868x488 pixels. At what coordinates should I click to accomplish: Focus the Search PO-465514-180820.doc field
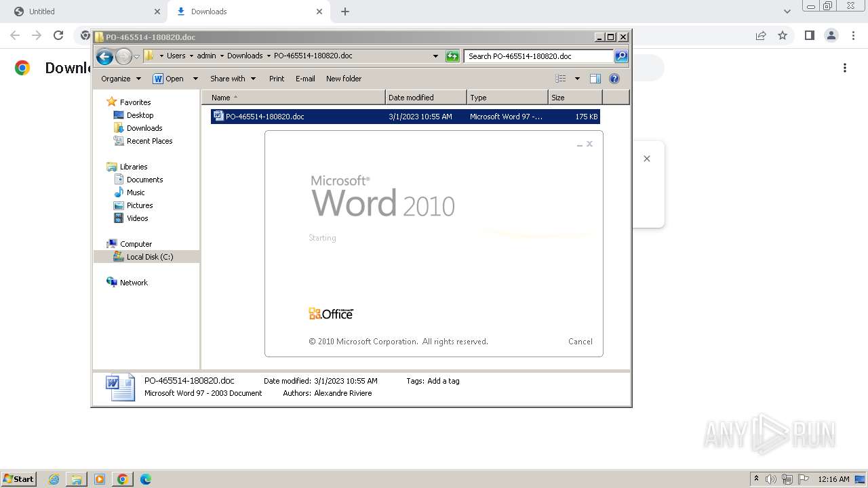539,56
